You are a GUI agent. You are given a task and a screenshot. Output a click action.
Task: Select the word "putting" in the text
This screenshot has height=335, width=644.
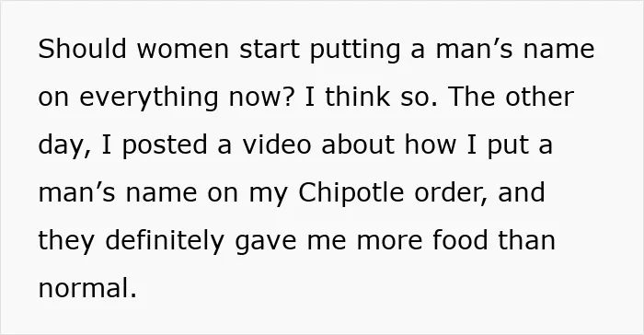point(355,51)
